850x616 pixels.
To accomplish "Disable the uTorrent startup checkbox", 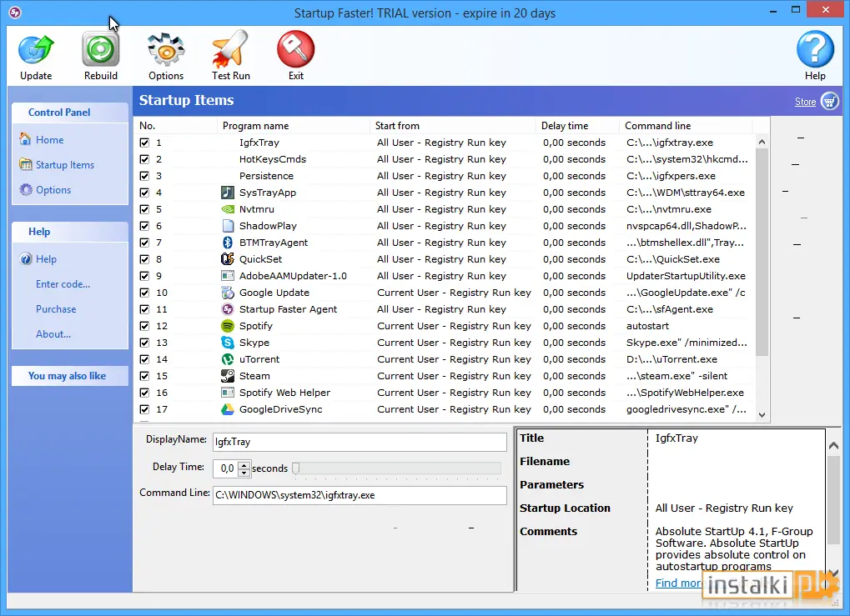I will click(144, 359).
